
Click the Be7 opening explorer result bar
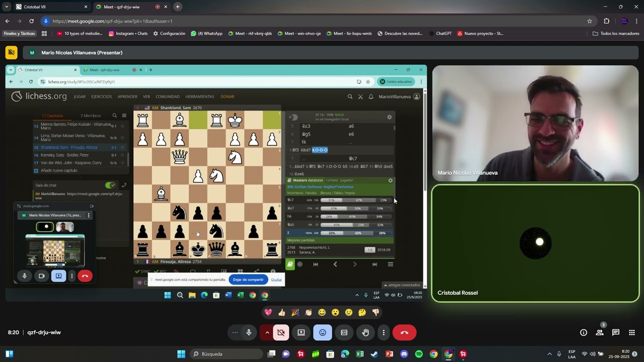[356, 208]
